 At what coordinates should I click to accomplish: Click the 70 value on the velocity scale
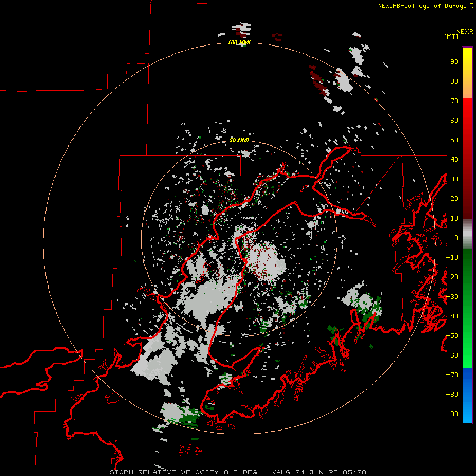454,101
